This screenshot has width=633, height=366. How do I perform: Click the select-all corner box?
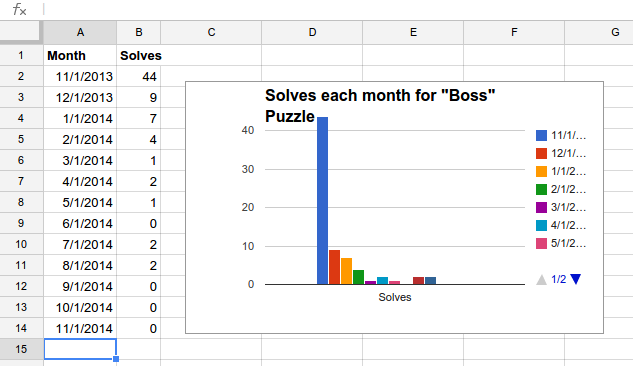(x=21, y=32)
